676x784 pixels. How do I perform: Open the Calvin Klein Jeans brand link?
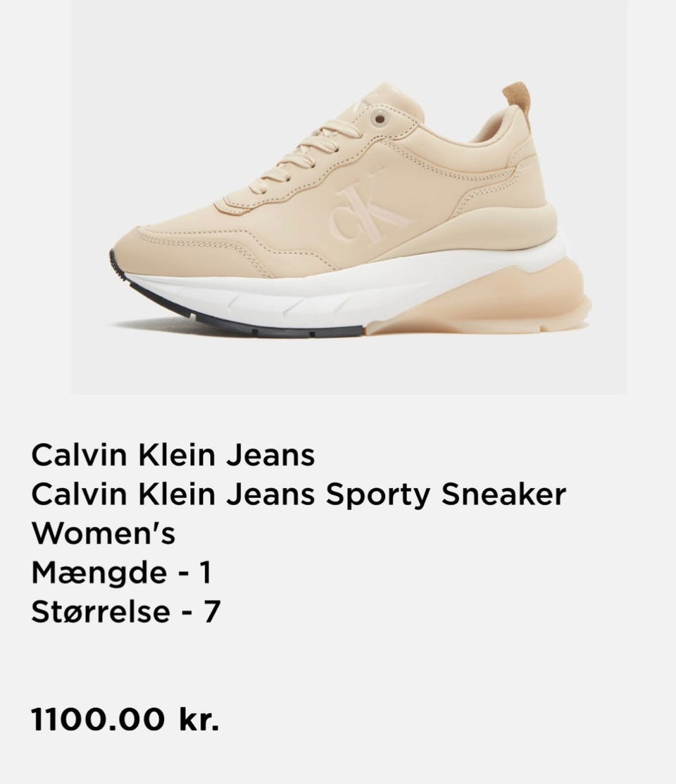click(x=173, y=455)
